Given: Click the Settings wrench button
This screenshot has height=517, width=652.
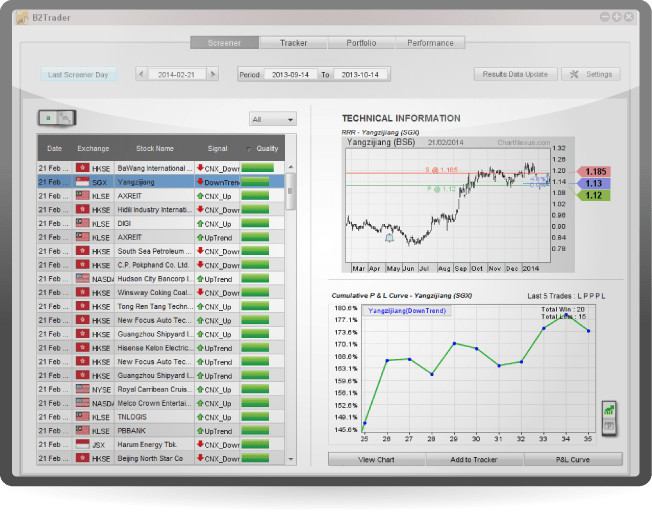Looking at the screenshot, I should (591, 75).
